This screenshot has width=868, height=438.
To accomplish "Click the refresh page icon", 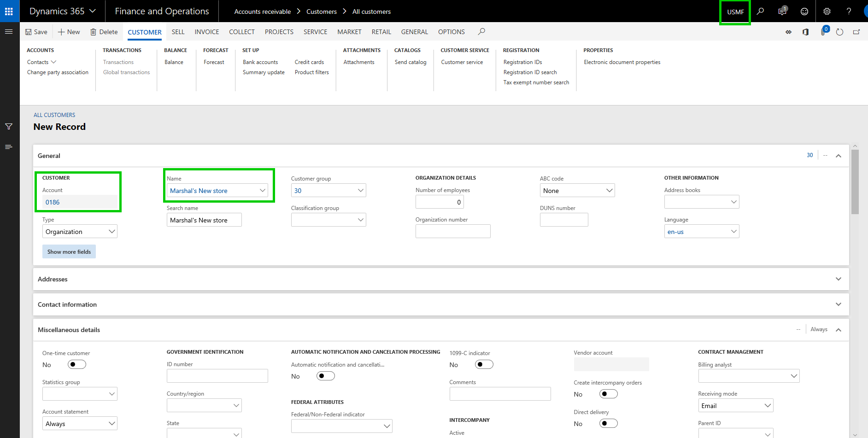I will pos(839,32).
